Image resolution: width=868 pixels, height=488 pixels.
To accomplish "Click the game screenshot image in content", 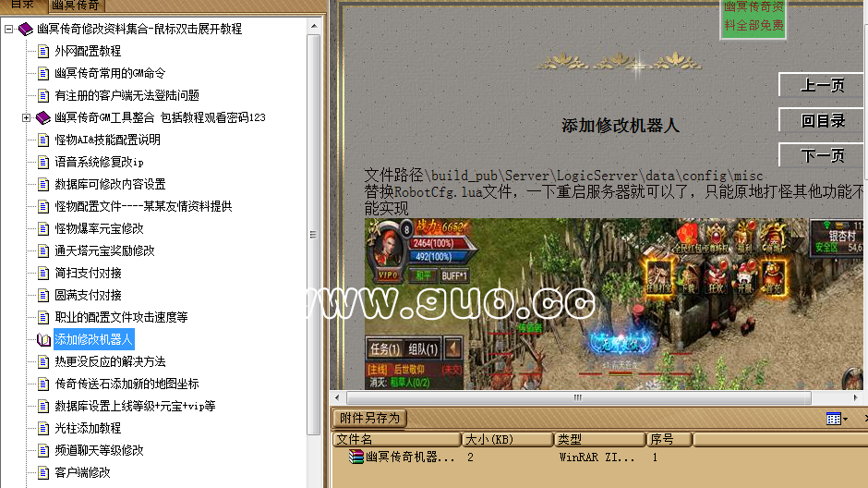I will point(613,303).
